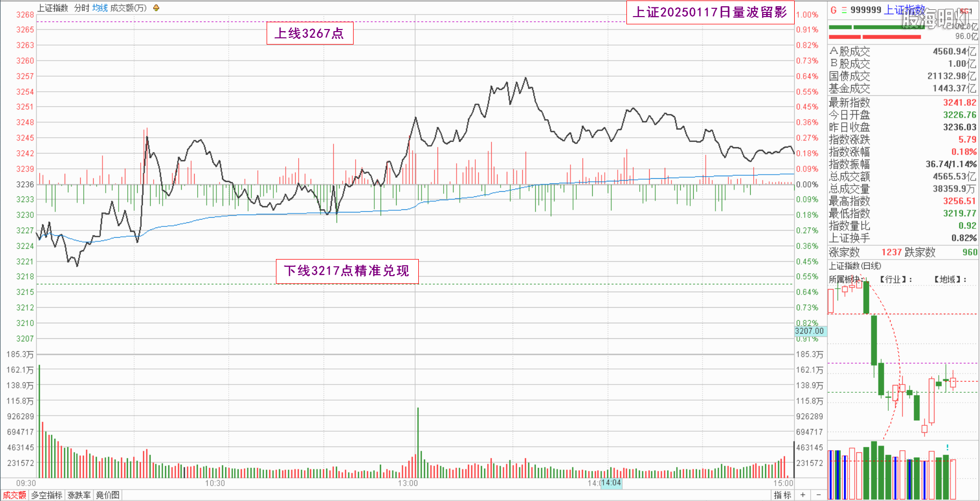Select the 指数振幅 value 36.74/1.14%
Image resolution: width=980 pixels, height=501 pixels.
pyautogui.click(x=951, y=164)
